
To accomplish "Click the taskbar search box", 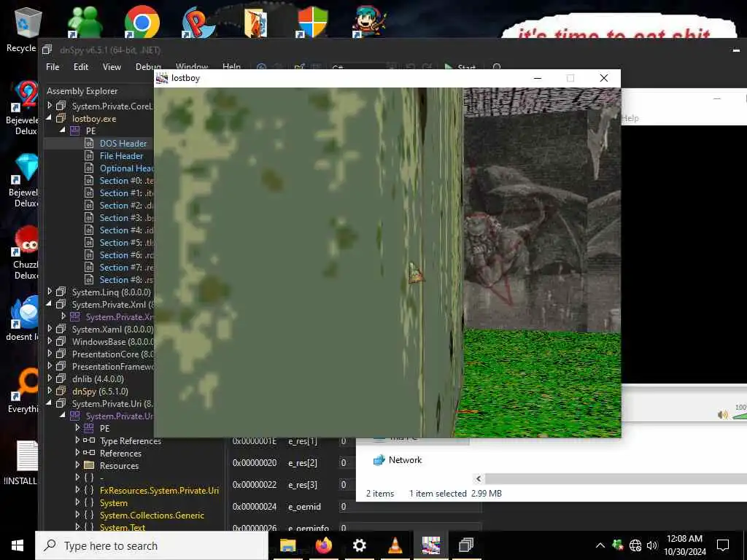I will [x=152, y=545].
